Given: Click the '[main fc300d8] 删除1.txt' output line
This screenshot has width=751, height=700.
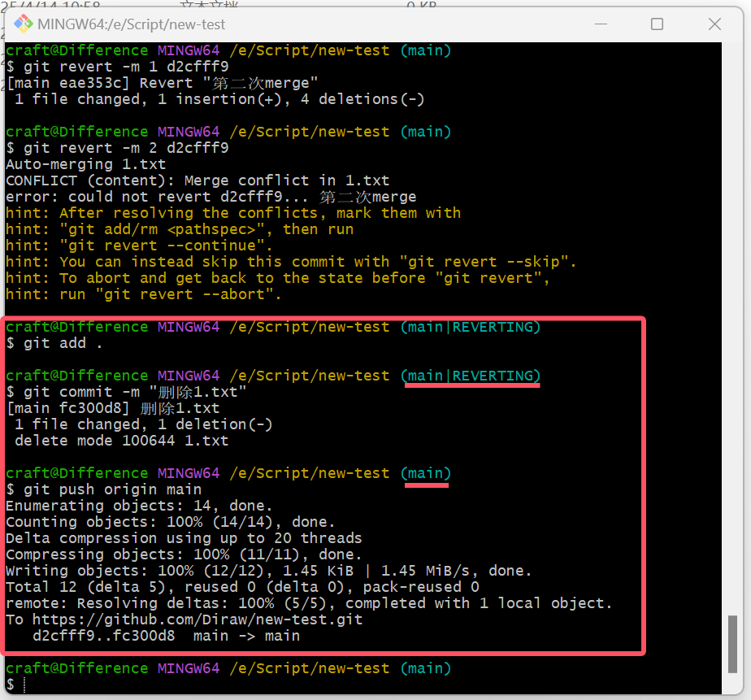Looking at the screenshot, I should [113, 409].
